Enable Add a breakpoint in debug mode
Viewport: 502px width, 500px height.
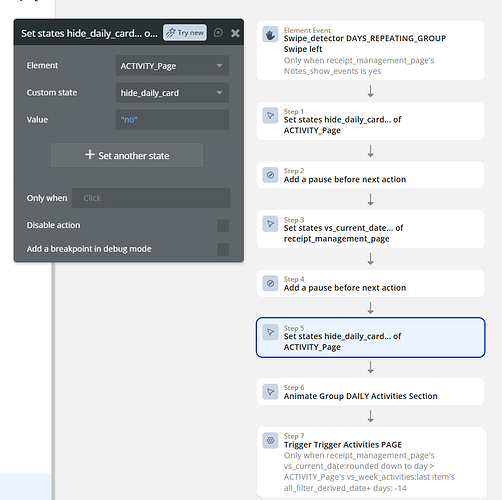[x=223, y=249]
